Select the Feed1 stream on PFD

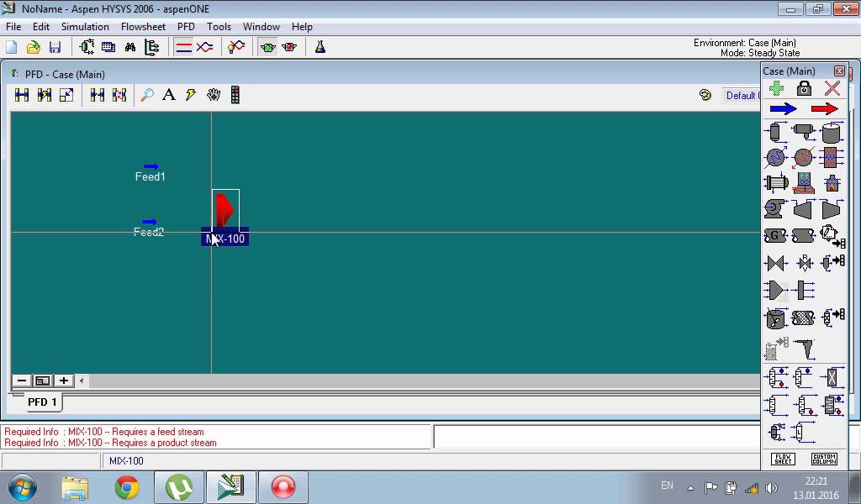[x=151, y=171]
